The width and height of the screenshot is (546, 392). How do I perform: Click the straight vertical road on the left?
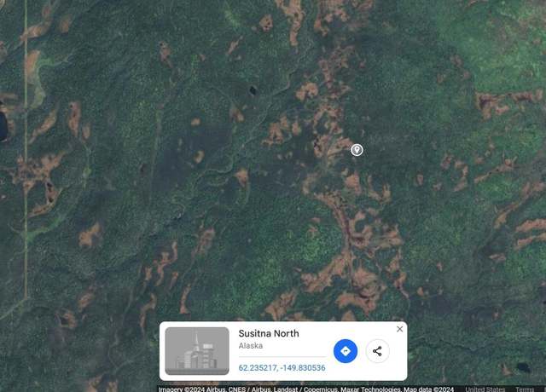point(26,150)
